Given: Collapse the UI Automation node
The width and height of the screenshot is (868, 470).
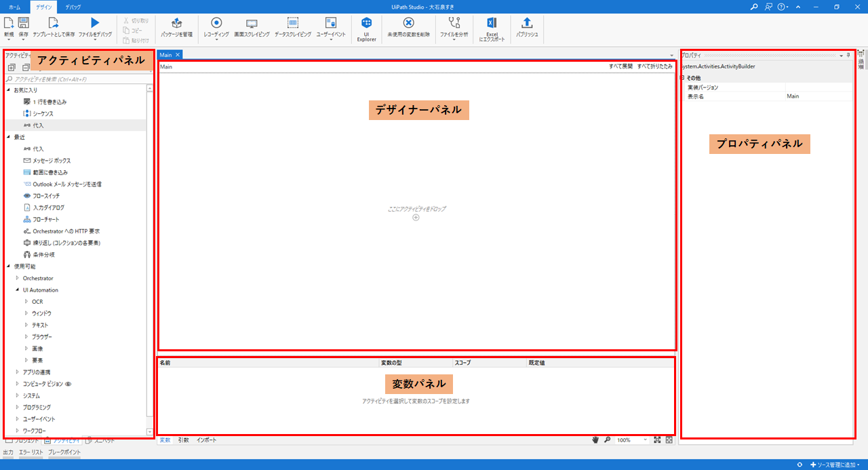Looking at the screenshot, I should coord(18,290).
